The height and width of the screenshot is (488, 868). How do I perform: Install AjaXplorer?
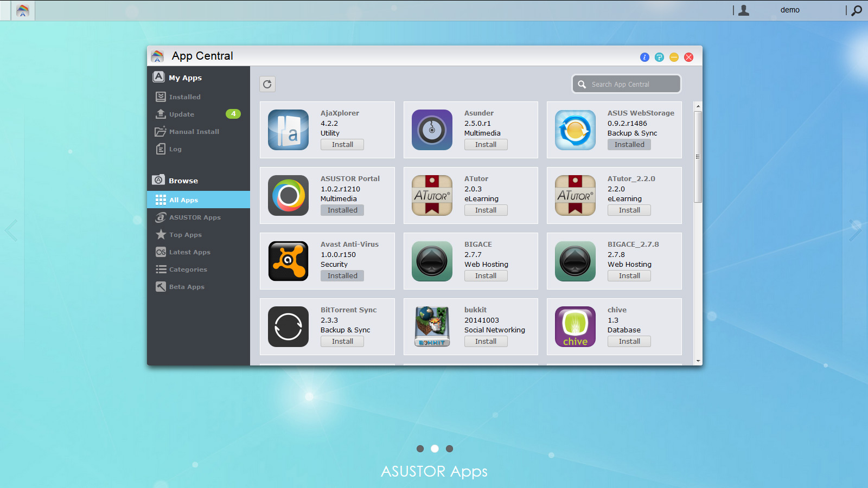[x=342, y=145]
